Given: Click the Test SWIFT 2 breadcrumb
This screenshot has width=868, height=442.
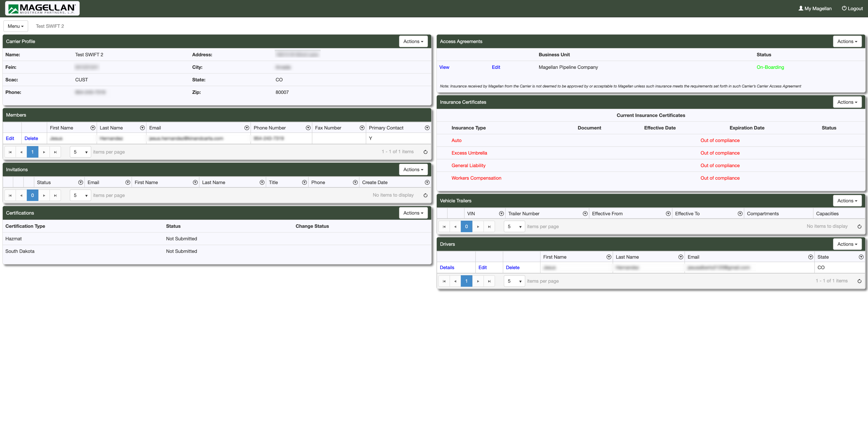Looking at the screenshot, I should coord(50,26).
